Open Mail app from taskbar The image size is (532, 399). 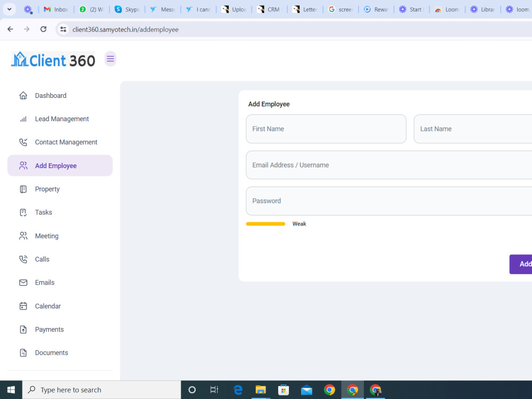point(306,390)
